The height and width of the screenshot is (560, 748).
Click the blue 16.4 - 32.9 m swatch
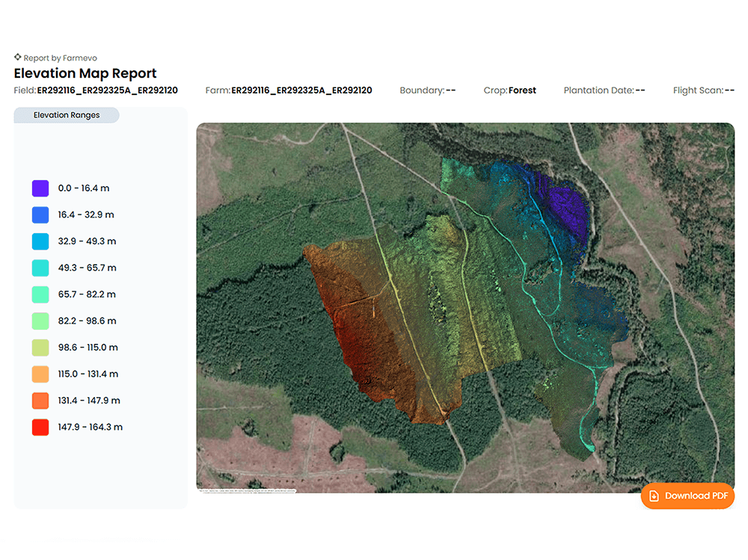point(40,215)
